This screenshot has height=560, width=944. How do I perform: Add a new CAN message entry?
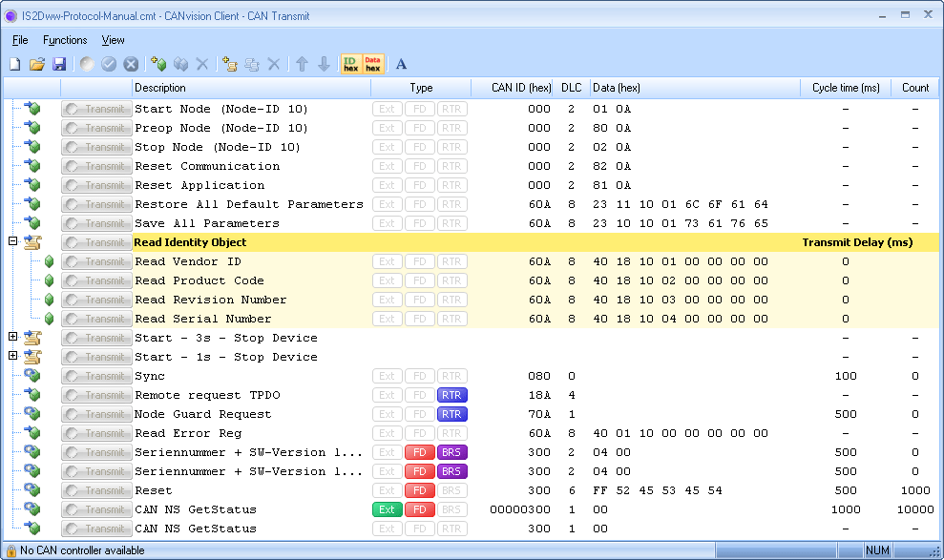(158, 65)
